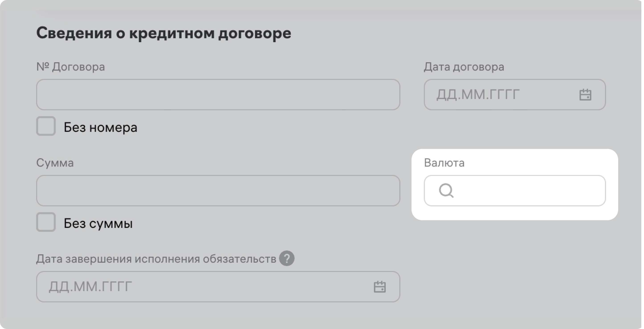Click the Валюта field label

coord(444,163)
